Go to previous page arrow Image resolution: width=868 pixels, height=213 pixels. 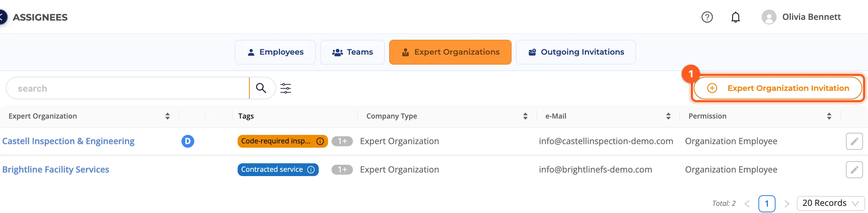point(747,204)
